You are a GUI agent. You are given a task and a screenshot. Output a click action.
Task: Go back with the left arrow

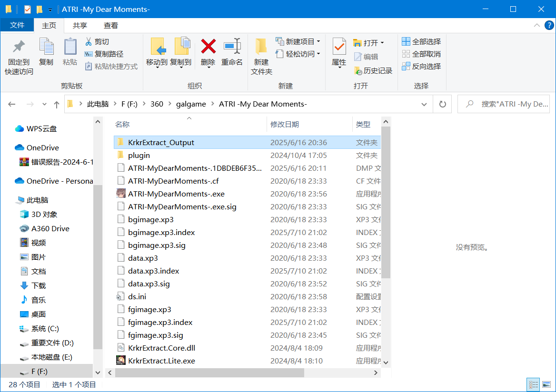pos(12,104)
